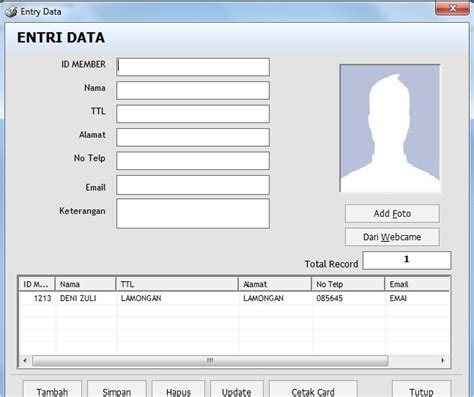Click the Alamat column header
The height and width of the screenshot is (397, 474).
(275, 284)
